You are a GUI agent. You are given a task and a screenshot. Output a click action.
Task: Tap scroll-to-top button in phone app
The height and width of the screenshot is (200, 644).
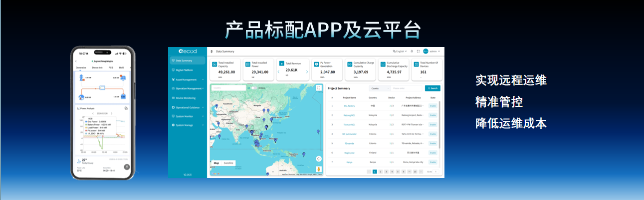(x=127, y=167)
